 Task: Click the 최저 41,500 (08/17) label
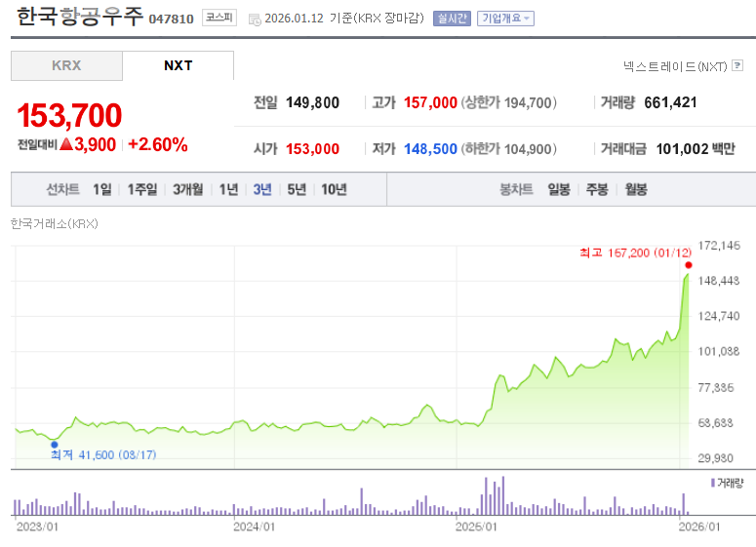(103, 455)
